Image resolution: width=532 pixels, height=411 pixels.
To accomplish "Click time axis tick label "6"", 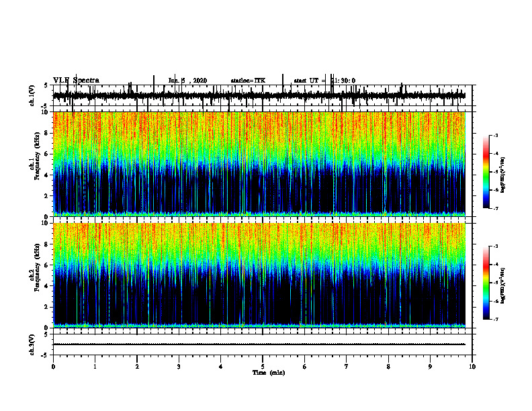I will point(305,367).
